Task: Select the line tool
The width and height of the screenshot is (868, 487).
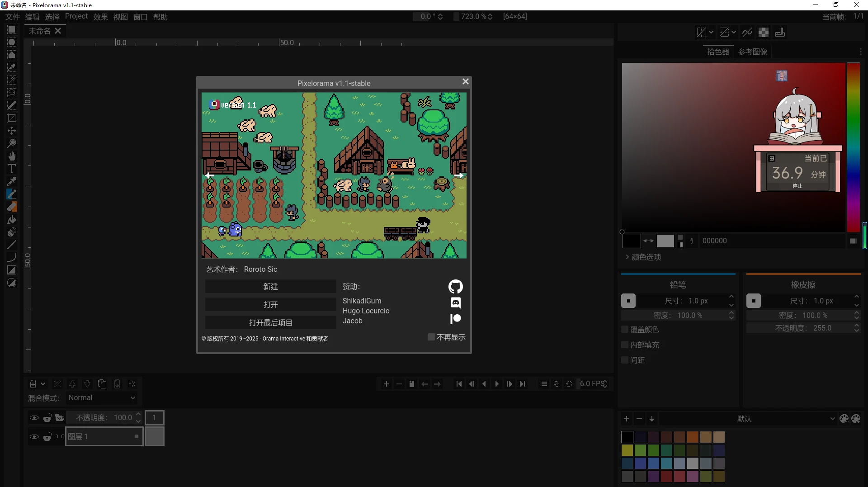Action: (x=12, y=245)
